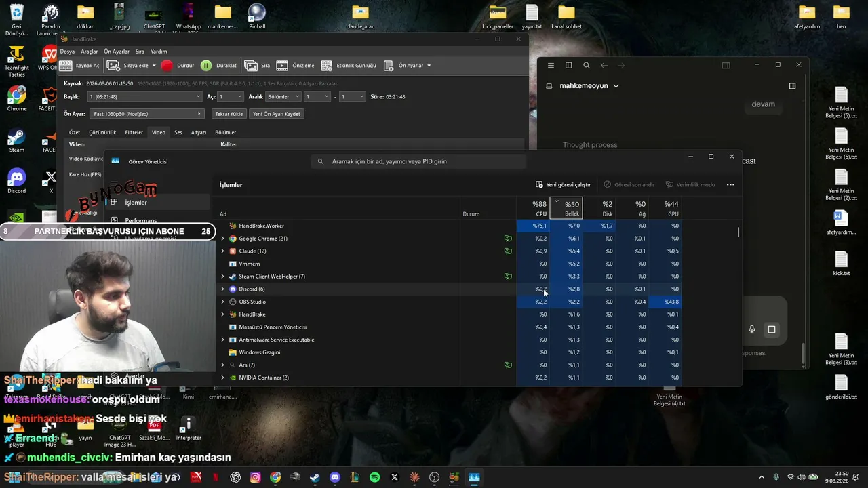This screenshot has height=488, width=868.
Task: Open the Dosya menu in HandBrake
Action: tap(67, 52)
